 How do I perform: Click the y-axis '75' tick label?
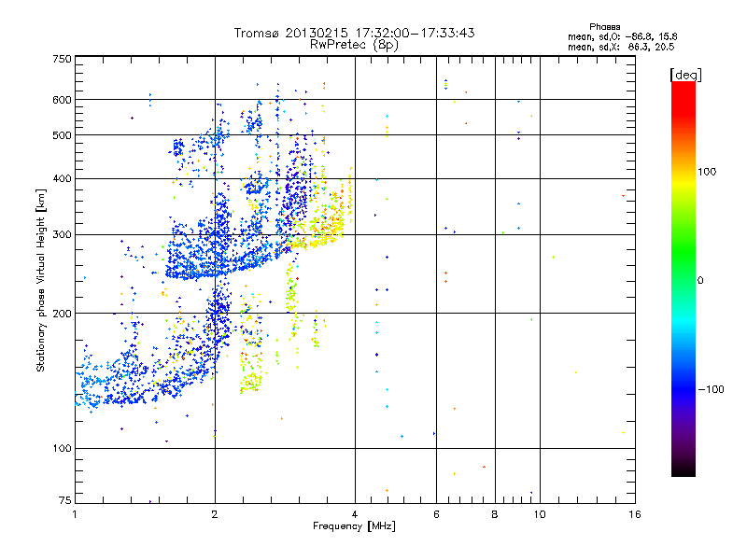65,500
